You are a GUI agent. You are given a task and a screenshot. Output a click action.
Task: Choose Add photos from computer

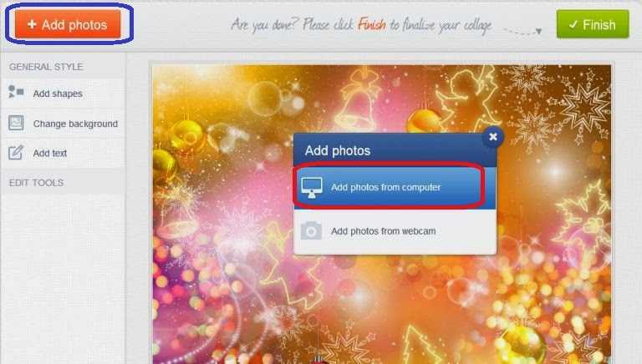point(395,187)
